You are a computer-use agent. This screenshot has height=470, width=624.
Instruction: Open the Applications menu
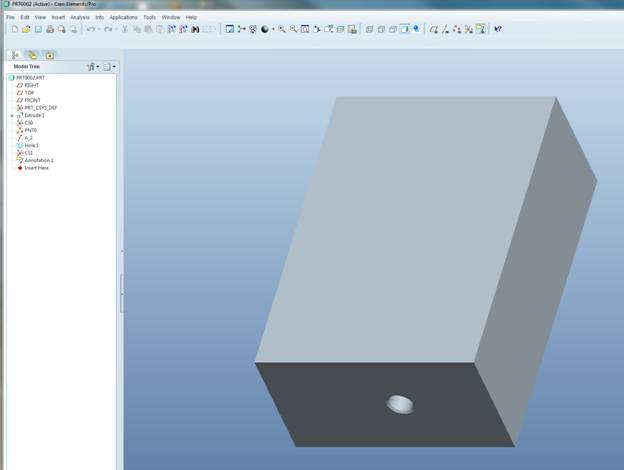[x=123, y=17]
